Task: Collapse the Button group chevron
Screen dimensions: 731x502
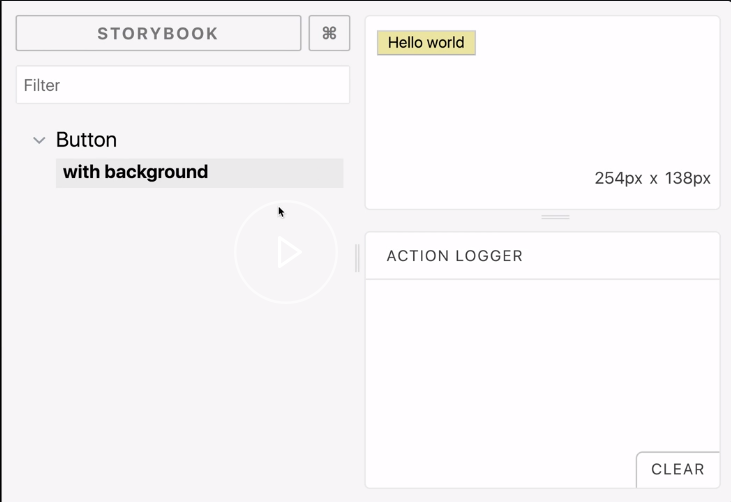Action: point(39,140)
